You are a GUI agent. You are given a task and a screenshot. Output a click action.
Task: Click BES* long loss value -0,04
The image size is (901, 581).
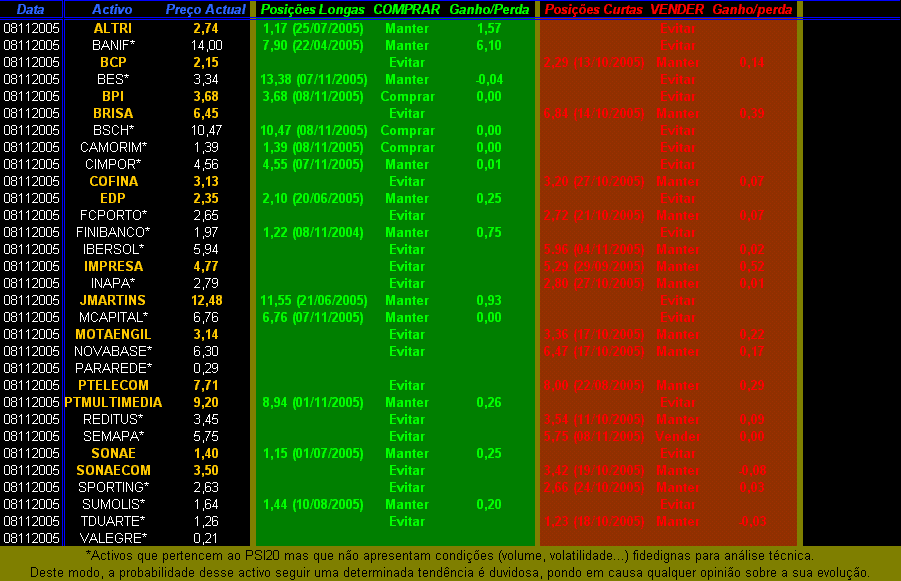489,79
